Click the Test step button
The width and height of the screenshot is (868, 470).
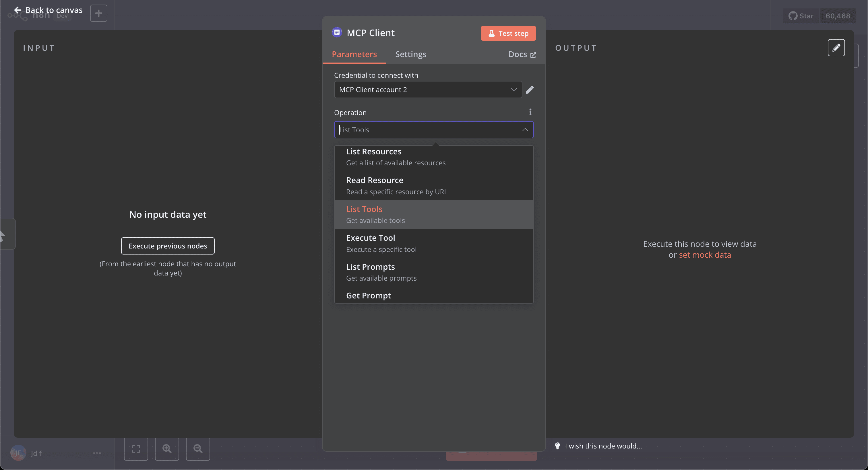pyautogui.click(x=508, y=33)
